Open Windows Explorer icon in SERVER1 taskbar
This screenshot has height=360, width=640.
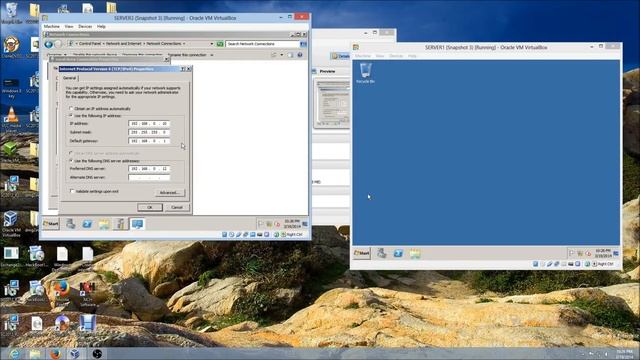tap(415, 253)
